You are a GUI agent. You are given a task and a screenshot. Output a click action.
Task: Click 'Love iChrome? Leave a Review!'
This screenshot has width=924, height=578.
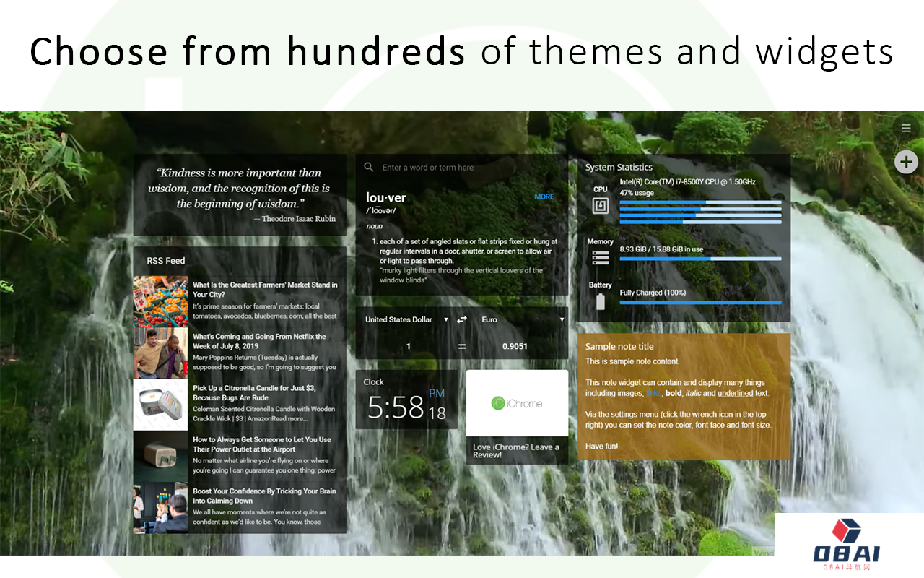point(516,451)
